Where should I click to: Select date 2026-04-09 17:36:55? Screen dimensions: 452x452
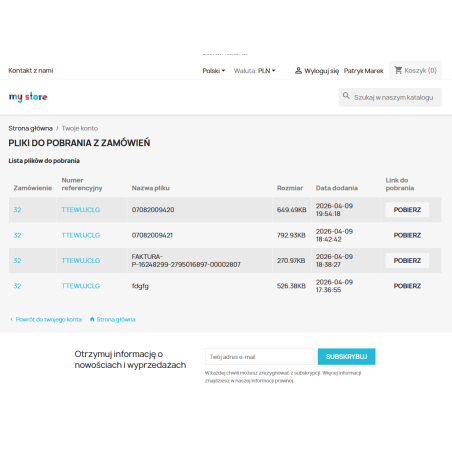click(334, 286)
